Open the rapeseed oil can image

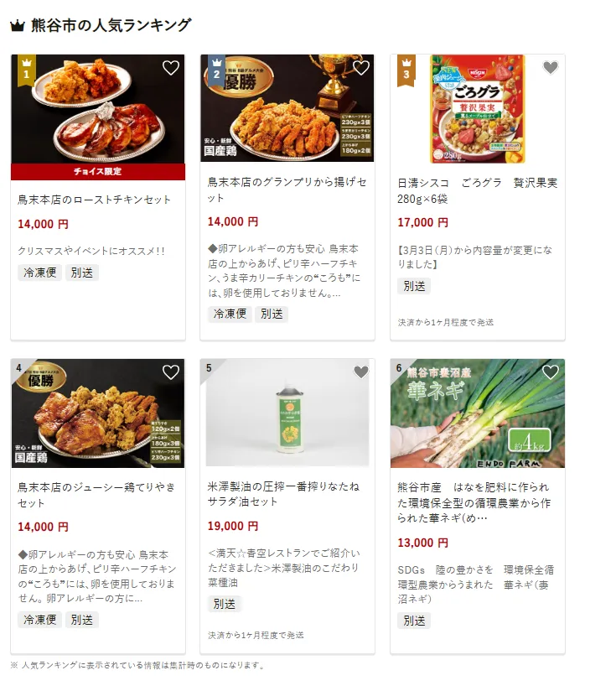287,413
